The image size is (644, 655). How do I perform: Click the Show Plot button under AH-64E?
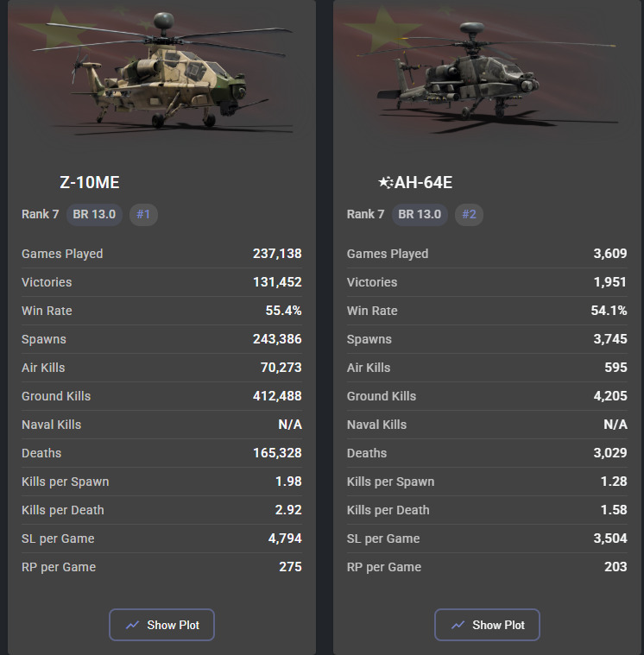487,625
